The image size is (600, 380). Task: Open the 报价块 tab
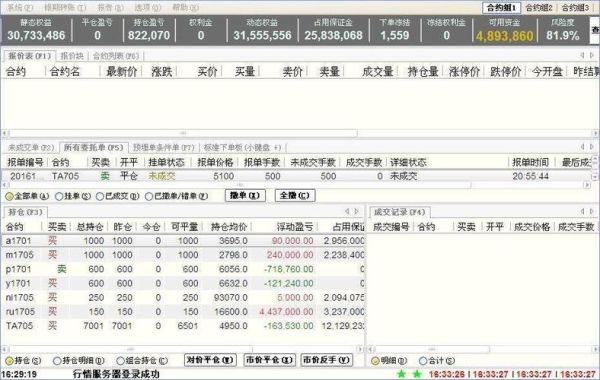72,56
